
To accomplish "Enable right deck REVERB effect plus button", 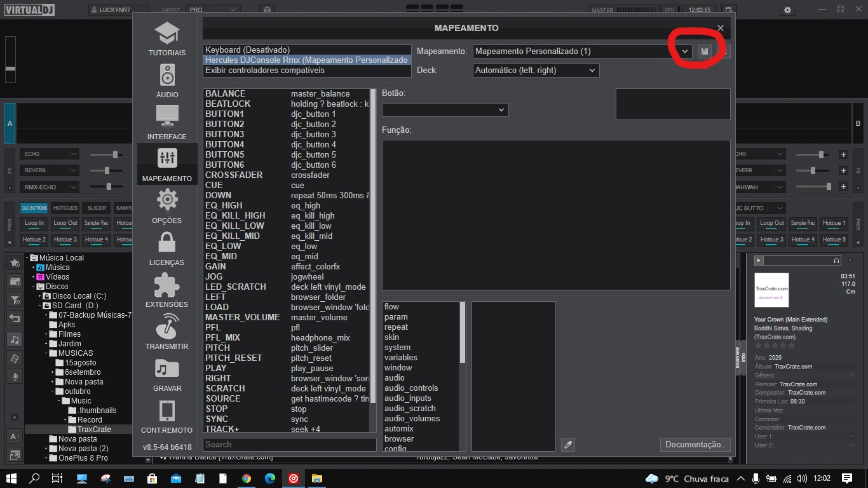I will click(x=843, y=170).
